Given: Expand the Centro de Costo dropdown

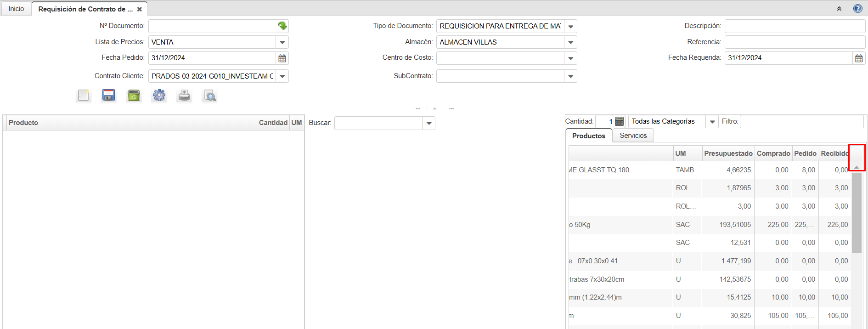Looking at the screenshot, I should (x=570, y=58).
